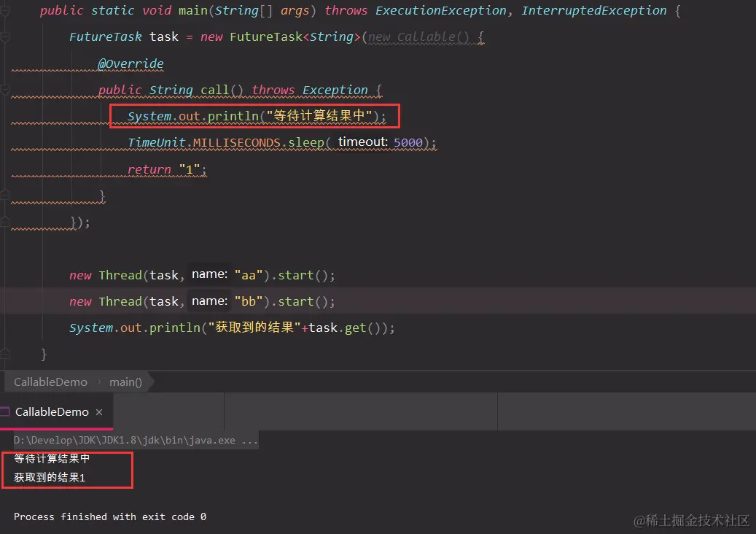756x534 pixels.
Task: Click start() on the "bb" thread line
Action: pyautogui.click(x=303, y=301)
